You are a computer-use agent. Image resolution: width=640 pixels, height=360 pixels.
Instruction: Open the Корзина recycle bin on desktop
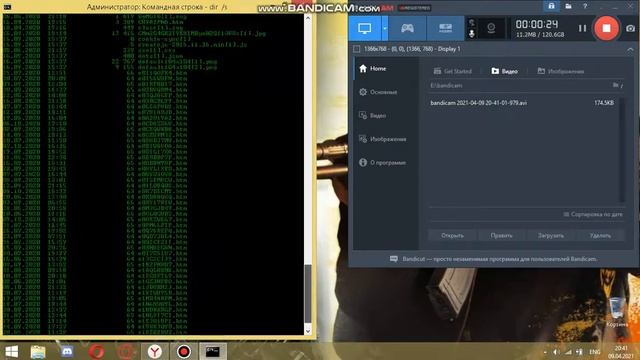click(617, 312)
